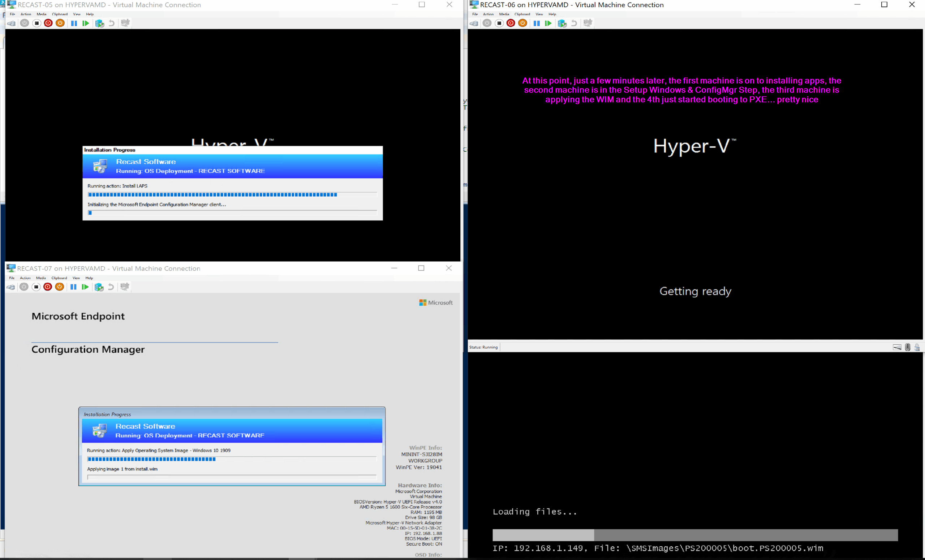925x560 pixels.
Task: Revert RECAST-06 to its last checkpoint
Action: click(x=574, y=23)
